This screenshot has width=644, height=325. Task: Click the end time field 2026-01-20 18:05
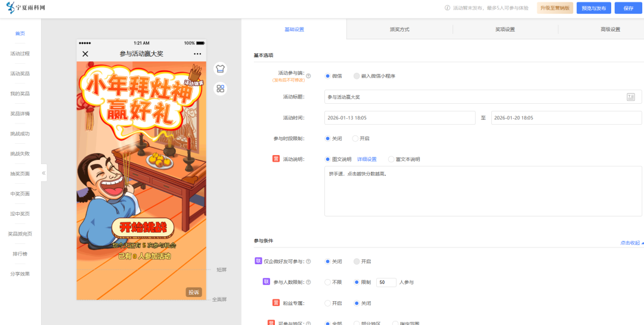pos(566,117)
